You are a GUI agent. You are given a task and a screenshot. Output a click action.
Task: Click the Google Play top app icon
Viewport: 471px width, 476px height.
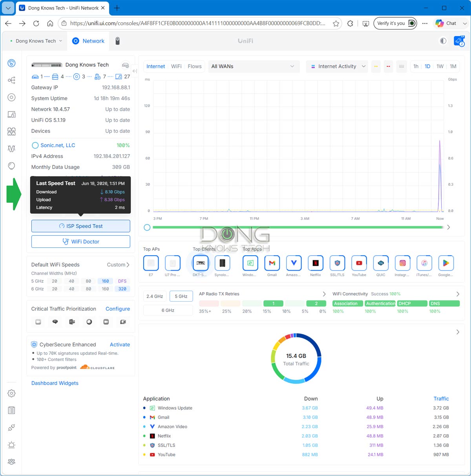pos(446,263)
